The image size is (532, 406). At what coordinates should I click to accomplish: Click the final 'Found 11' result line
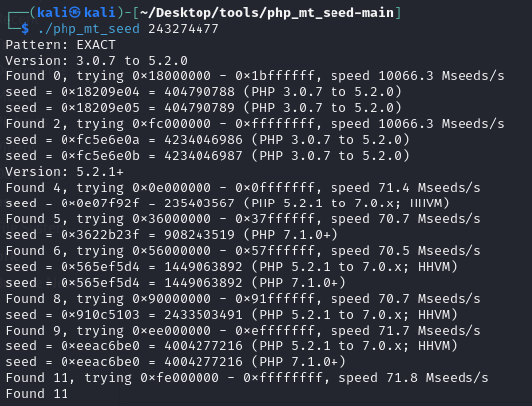click(37, 394)
